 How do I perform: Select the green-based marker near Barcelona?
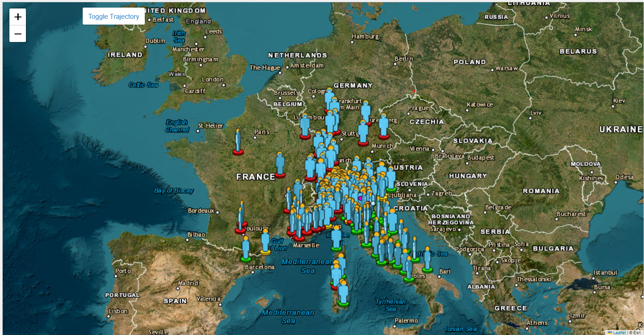[247, 250]
